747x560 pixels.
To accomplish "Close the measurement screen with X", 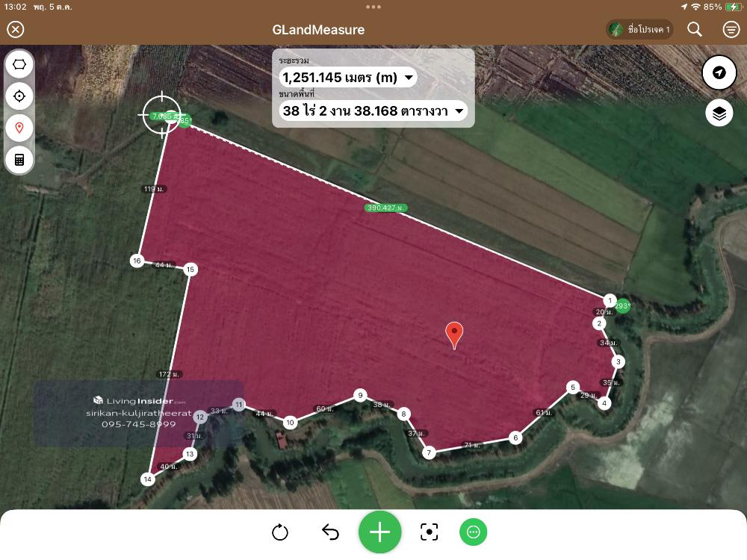I will 16,30.
